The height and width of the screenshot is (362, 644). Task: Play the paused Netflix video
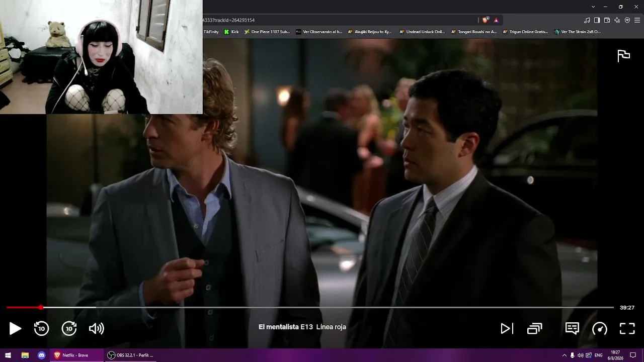pyautogui.click(x=15, y=329)
